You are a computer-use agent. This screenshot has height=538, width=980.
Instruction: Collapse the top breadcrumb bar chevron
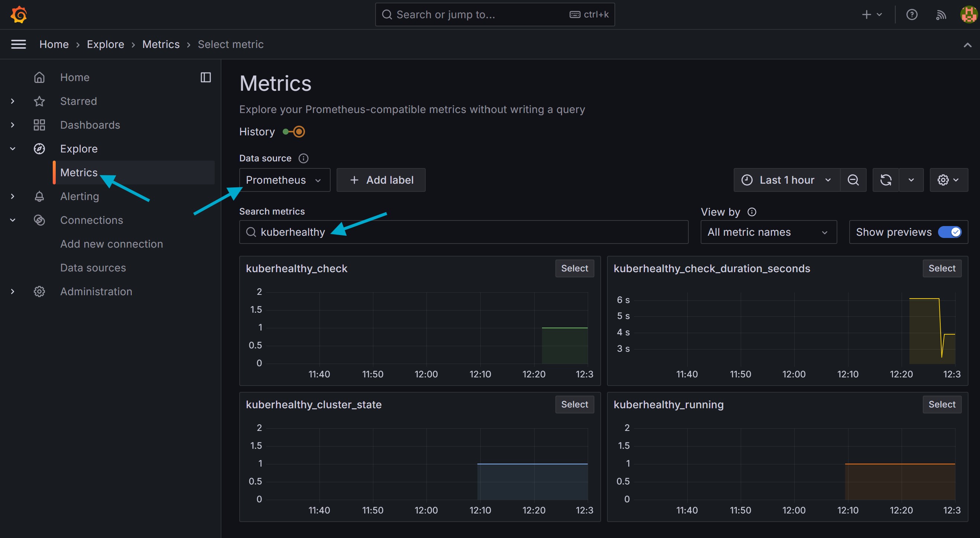tap(967, 45)
